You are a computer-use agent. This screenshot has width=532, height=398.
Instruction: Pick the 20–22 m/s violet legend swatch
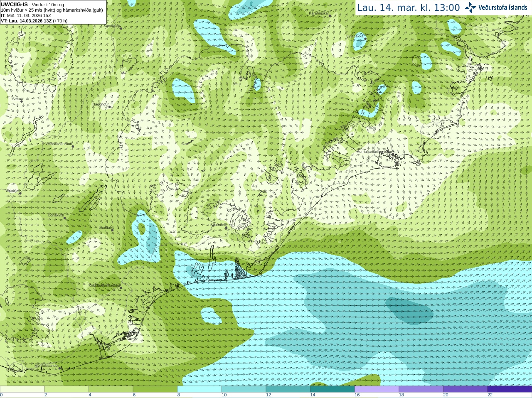(465, 389)
